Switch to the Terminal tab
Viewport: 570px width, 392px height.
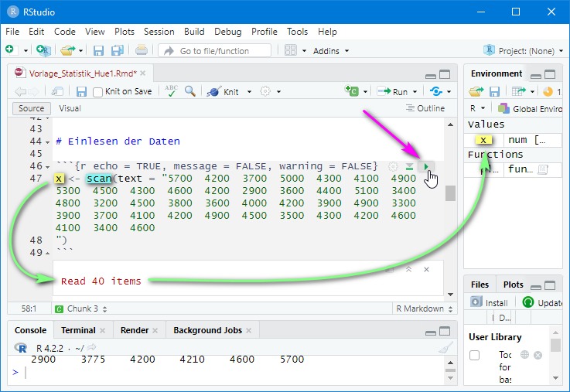click(78, 330)
